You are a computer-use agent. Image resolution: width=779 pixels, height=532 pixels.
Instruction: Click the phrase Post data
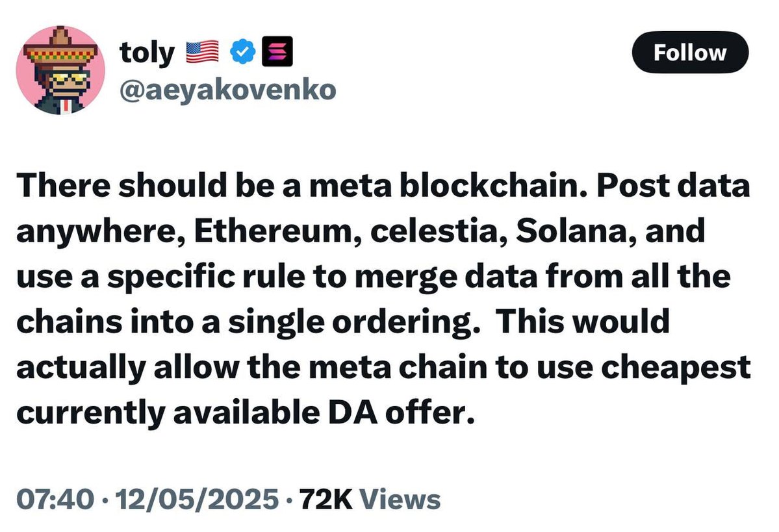673,185
